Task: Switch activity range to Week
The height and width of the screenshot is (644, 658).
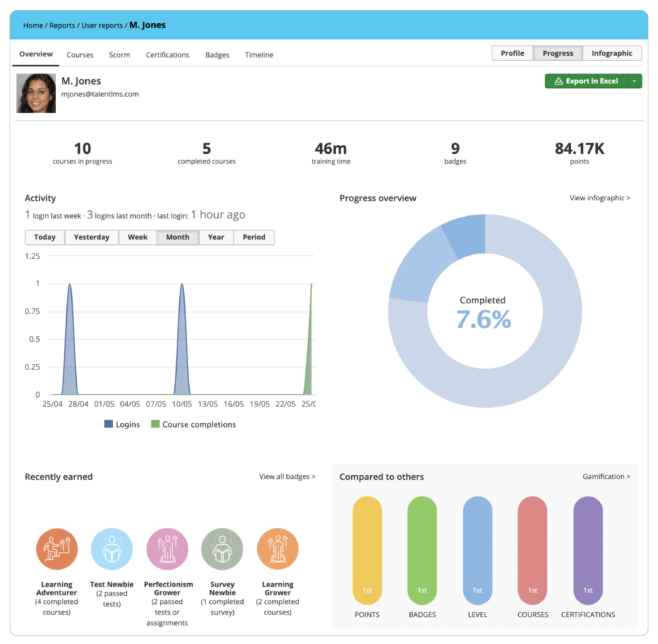Action: (137, 237)
